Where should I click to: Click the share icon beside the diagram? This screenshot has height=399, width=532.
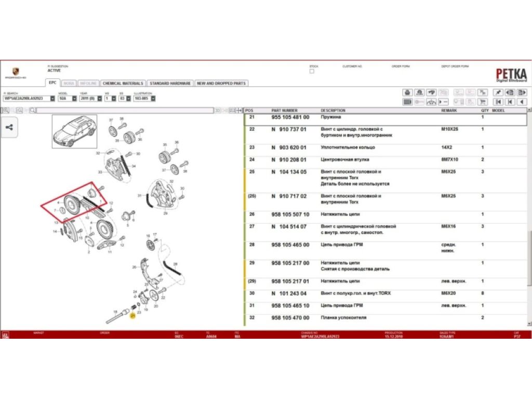click(9, 127)
